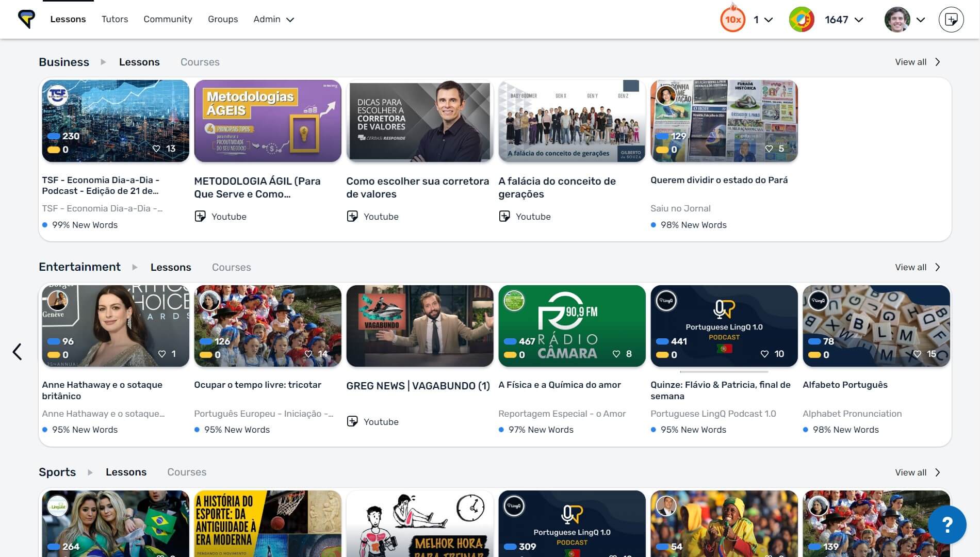Click heart icon on Anne Hathaway lesson
Image resolution: width=980 pixels, height=557 pixels.
[x=162, y=354]
